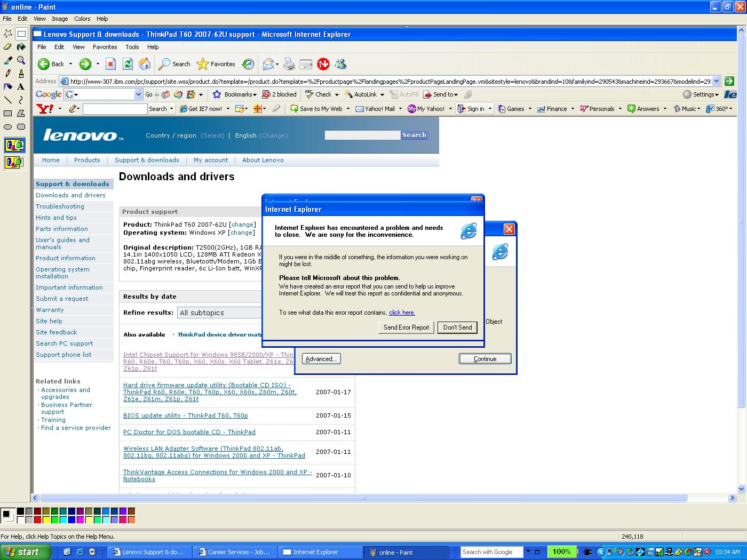This screenshot has height=560, width=747.
Task: Select the rectangular Select tool in Paint
Action: click(x=21, y=34)
